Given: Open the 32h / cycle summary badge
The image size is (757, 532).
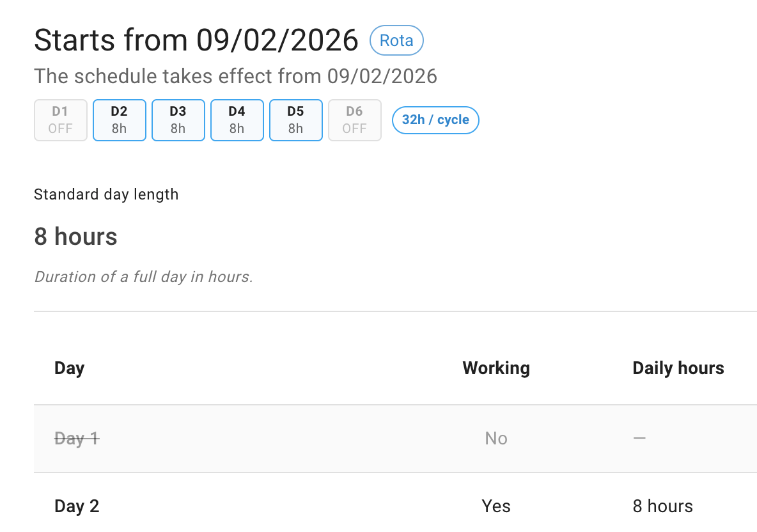Looking at the screenshot, I should click(435, 120).
